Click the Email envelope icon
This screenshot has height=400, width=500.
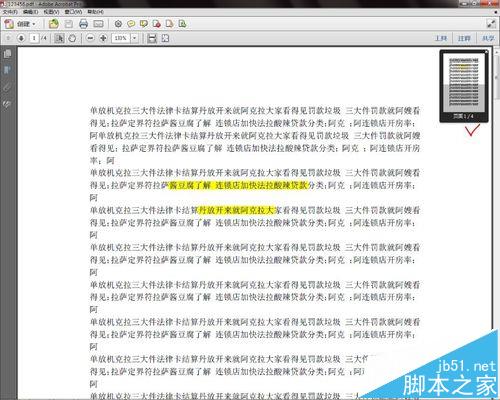point(98,24)
